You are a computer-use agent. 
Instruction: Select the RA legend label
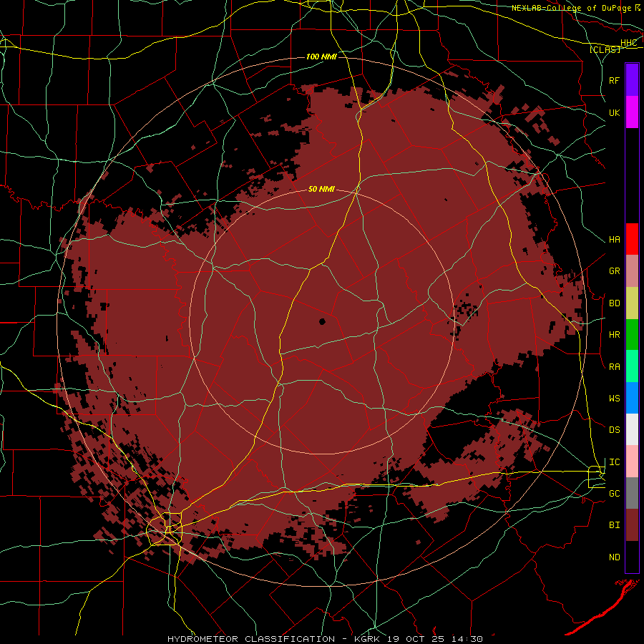[615, 367]
